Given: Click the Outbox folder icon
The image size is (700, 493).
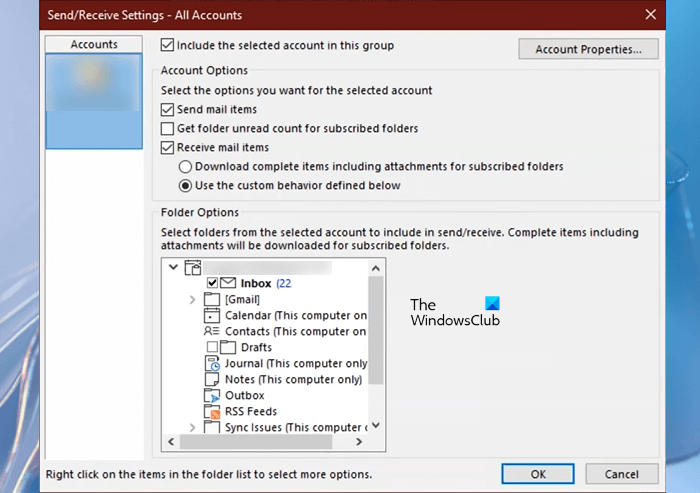Looking at the screenshot, I should 211,395.
